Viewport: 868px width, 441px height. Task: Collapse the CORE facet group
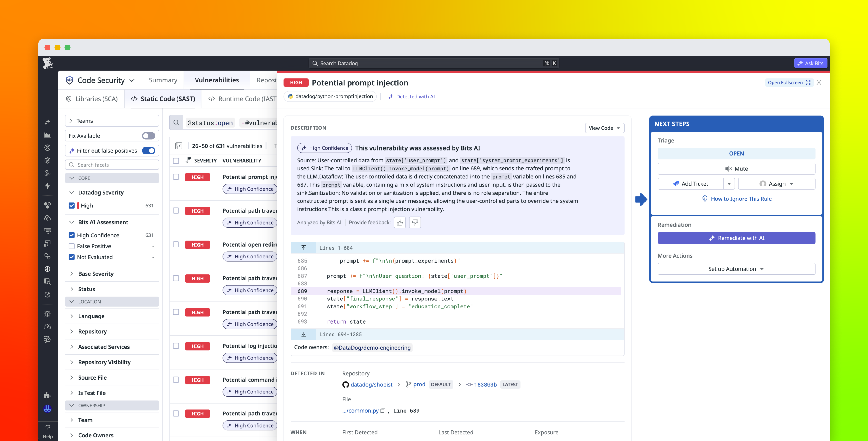coord(112,178)
